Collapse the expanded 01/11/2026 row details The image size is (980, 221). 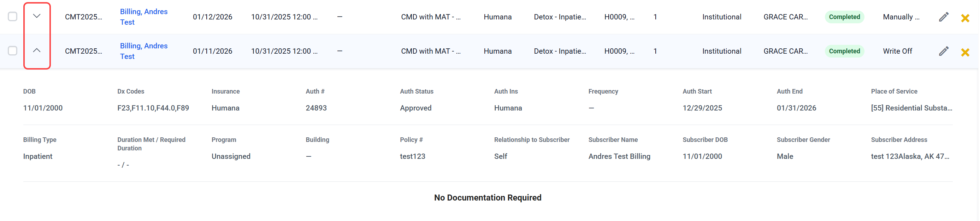pos(36,50)
